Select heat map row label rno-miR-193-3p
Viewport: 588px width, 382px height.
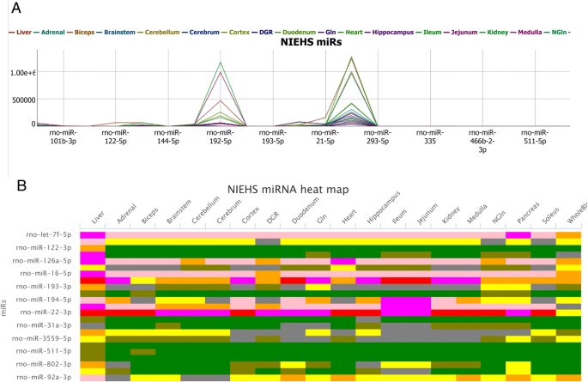click(44, 287)
